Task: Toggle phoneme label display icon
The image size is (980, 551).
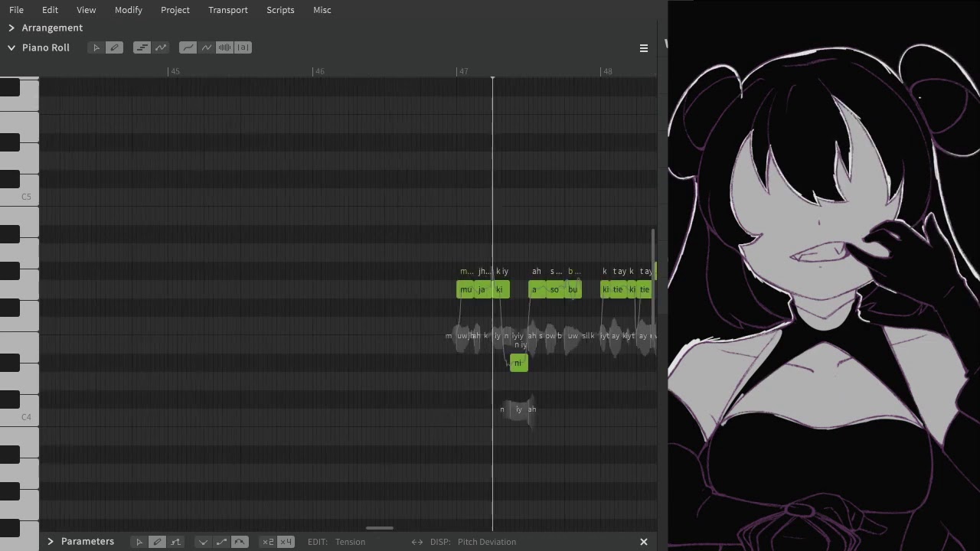Action: click(x=243, y=47)
